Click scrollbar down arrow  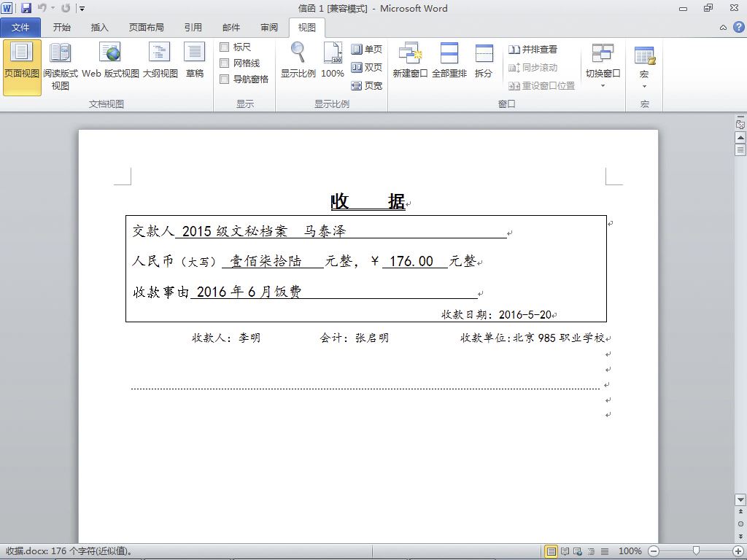point(740,499)
